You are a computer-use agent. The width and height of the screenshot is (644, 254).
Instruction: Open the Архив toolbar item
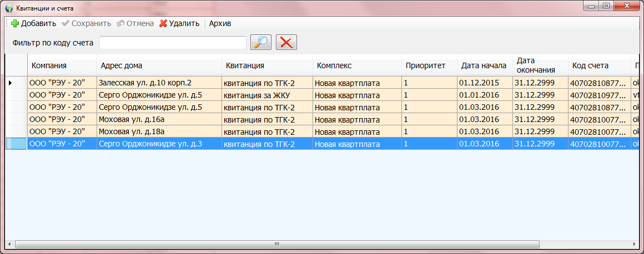pyautogui.click(x=220, y=23)
